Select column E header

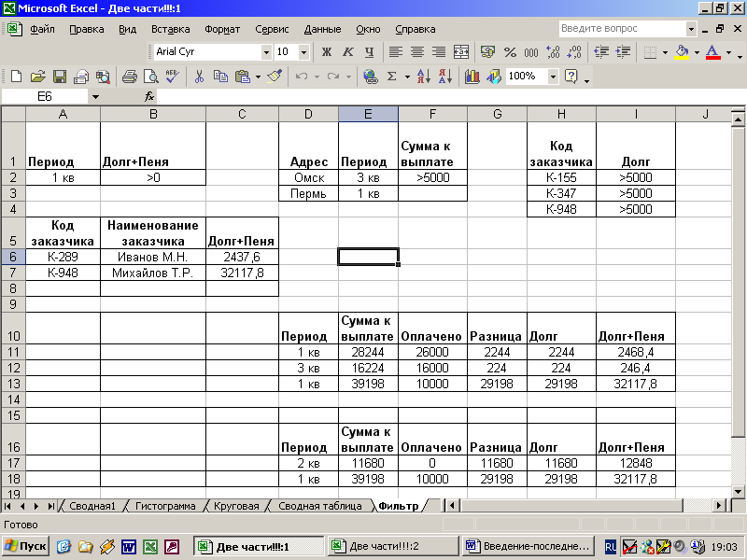point(368,114)
